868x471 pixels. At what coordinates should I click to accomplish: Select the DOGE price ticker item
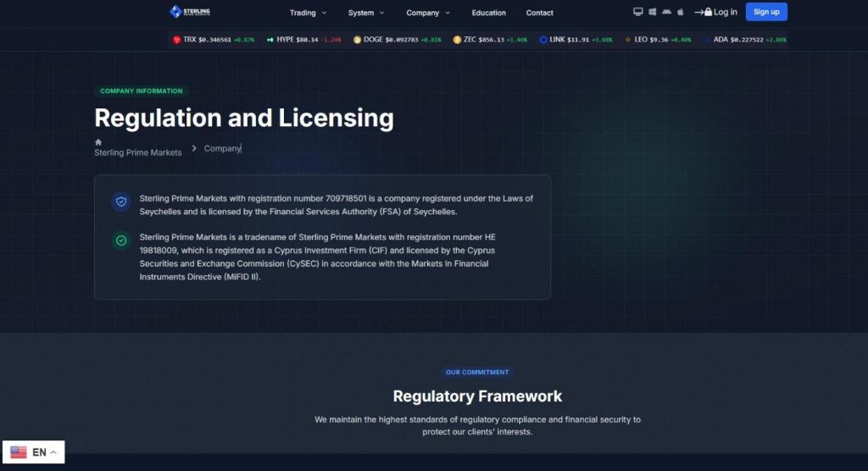click(x=397, y=39)
